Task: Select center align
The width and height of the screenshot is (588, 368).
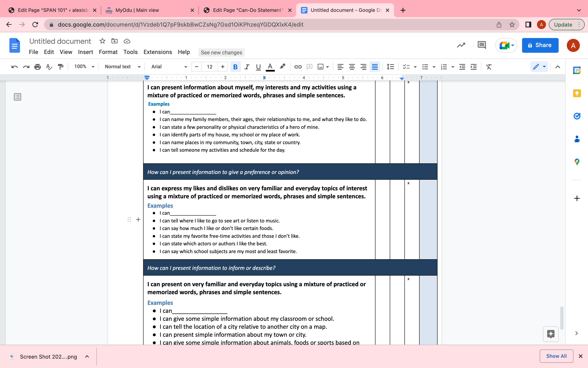Action: [x=352, y=67]
